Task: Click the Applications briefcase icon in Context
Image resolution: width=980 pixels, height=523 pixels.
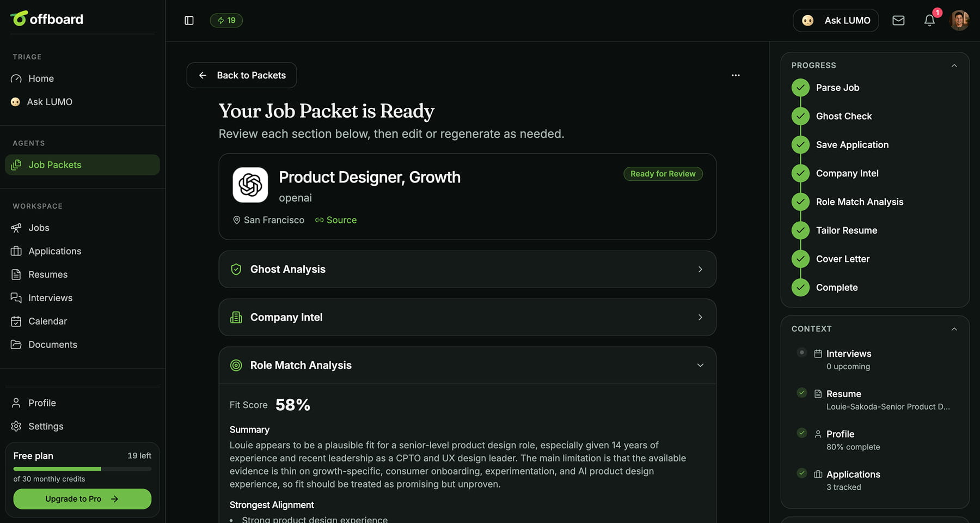Action: pyautogui.click(x=818, y=475)
